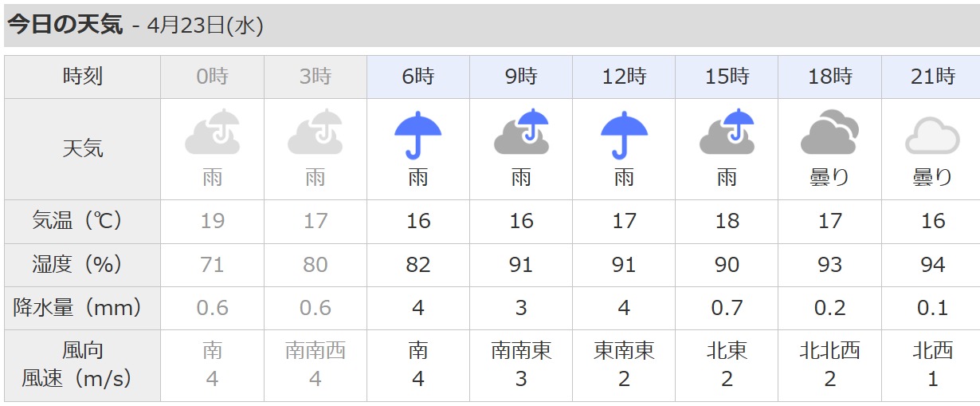Click the rain icon at 0時
The height and width of the screenshot is (406, 980).
pyautogui.click(x=212, y=132)
